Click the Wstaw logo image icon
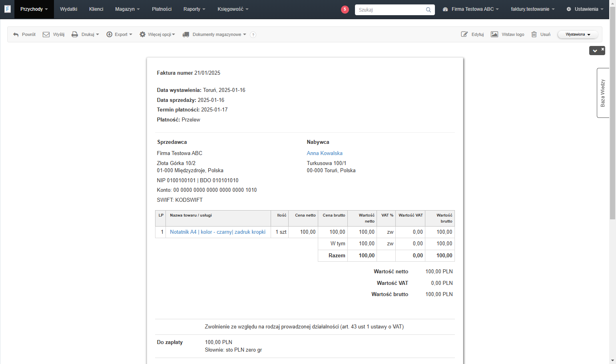The image size is (616, 364). click(494, 34)
